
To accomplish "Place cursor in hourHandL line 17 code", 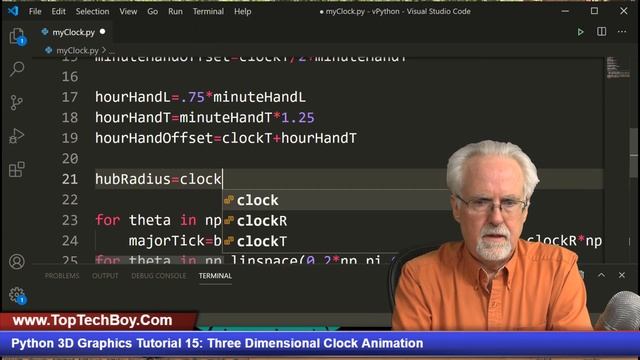I will click(x=200, y=97).
